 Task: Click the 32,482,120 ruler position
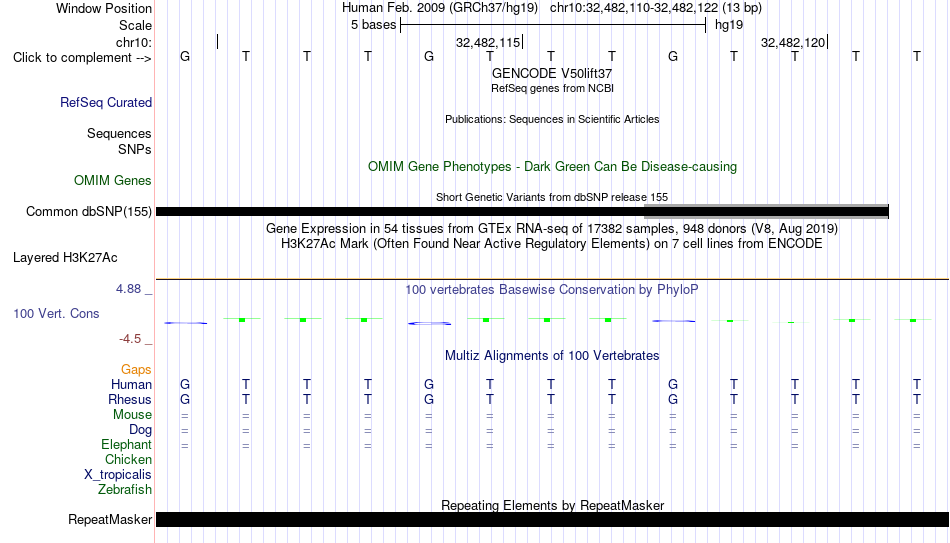coord(793,42)
